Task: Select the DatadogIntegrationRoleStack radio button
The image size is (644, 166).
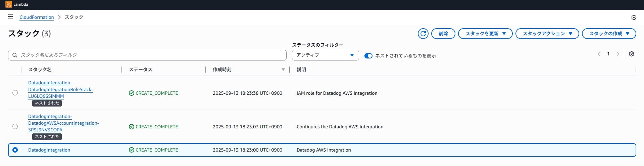Action: click(x=15, y=93)
